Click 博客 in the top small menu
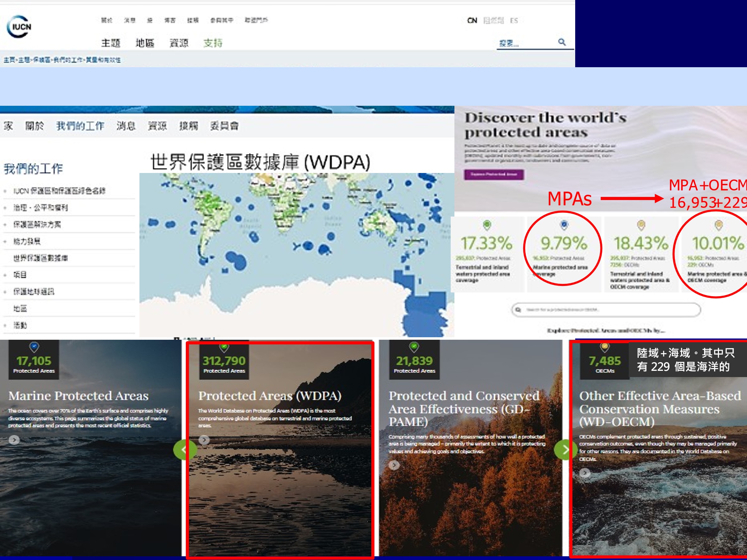 170,20
